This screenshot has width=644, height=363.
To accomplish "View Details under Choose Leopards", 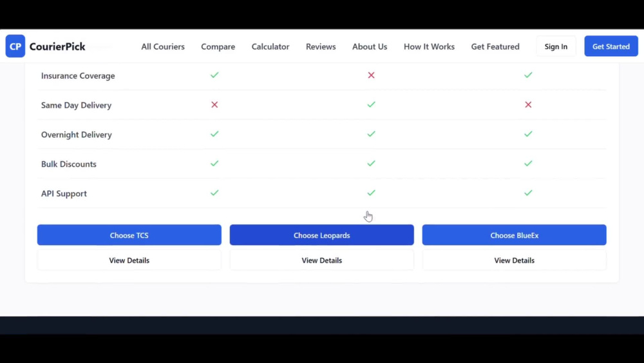I will tap(321, 260).
